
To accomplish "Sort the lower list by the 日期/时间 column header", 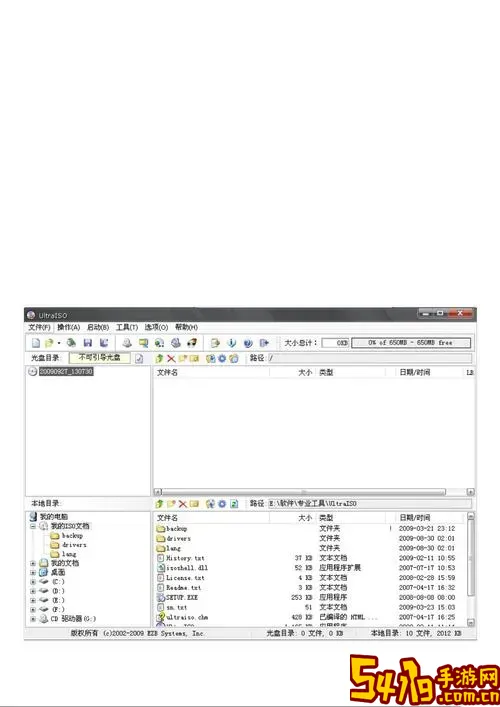I will coord(430,518).
